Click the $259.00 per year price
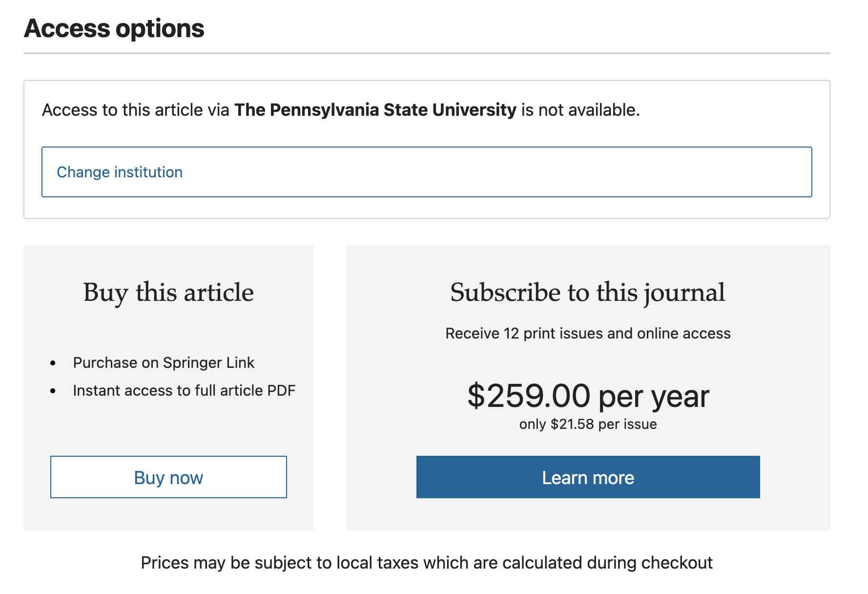Image resolution: width=868 pixels, height=594 pixels. [588, 396]
